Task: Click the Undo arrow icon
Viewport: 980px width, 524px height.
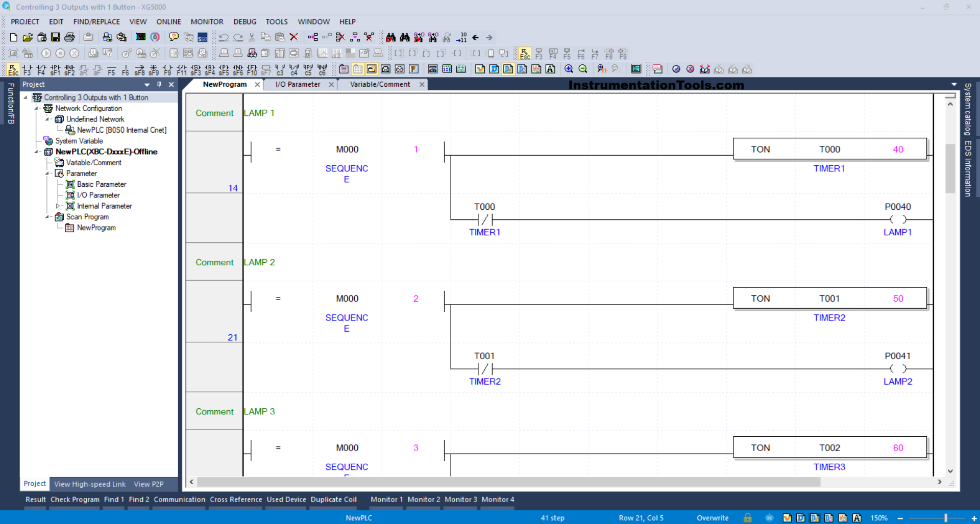Action: (224, 37)
